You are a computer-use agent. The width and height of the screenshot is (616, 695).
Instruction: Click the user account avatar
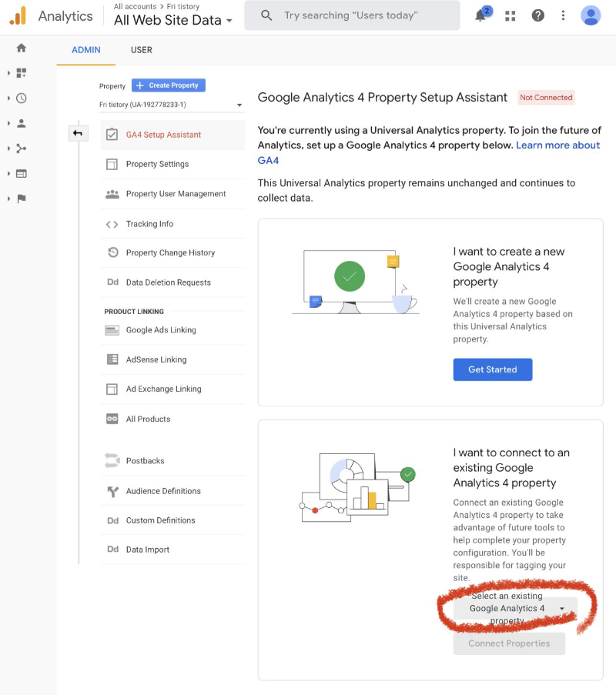[x=591, y=15]
